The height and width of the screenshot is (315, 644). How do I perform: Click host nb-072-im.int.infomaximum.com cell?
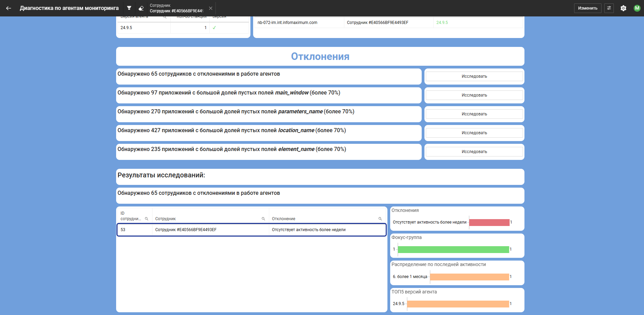coord(299,23)
